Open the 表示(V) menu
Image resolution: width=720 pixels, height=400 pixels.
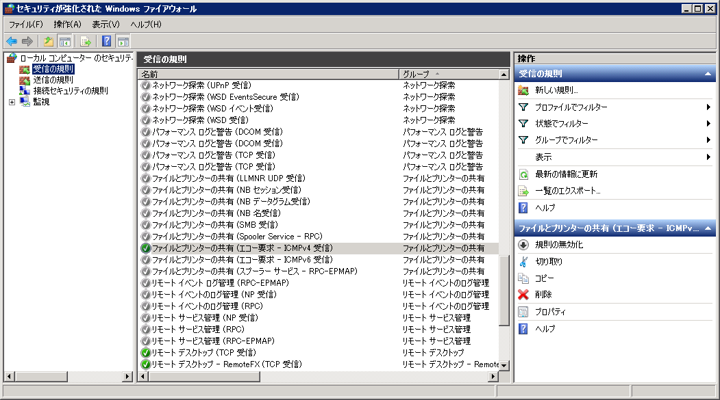[106, 24]
